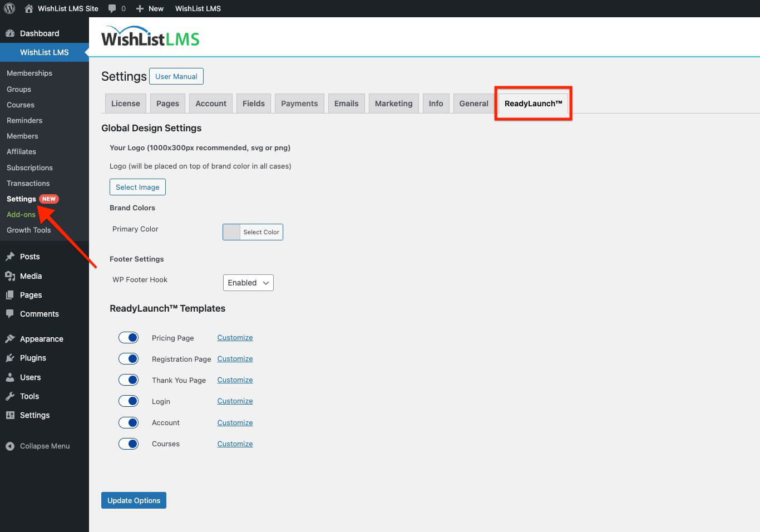The image size is (760, 532).
Task: Disable the Pricing Page template toggle
Action: point(129,337)
